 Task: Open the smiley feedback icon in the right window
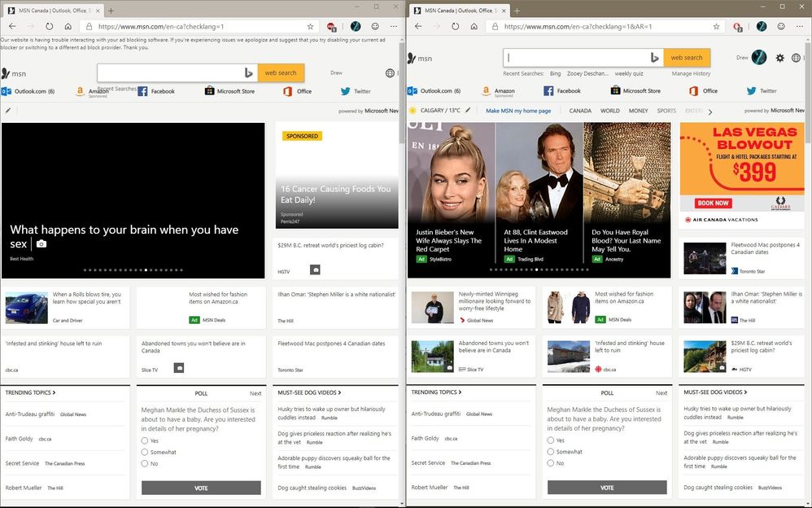pyautogui.click(x=781, y=26)
